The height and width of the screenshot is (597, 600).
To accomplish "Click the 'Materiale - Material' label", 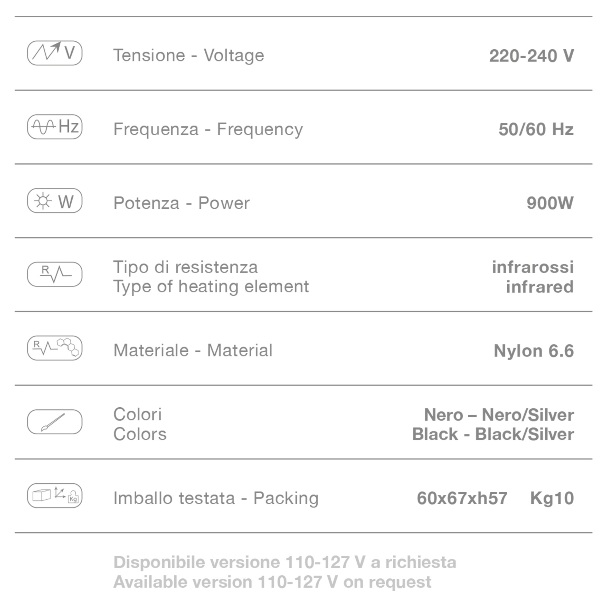I will point(193,351).
